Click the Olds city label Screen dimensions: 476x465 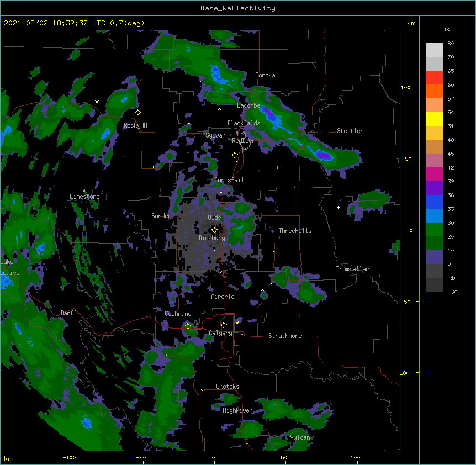pyautogui.click(x=214, y=218)
